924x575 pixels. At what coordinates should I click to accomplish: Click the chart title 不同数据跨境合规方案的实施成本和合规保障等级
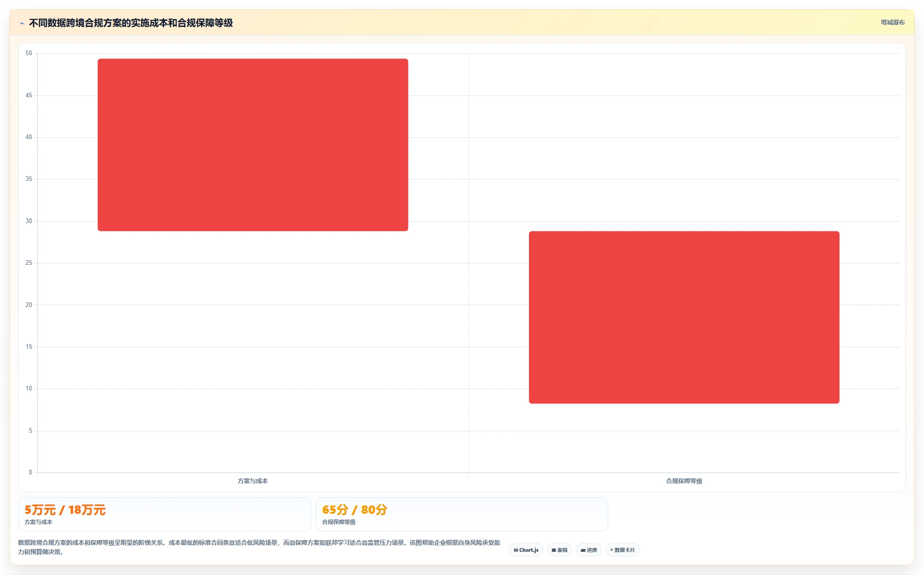click(x=131, y=23)
